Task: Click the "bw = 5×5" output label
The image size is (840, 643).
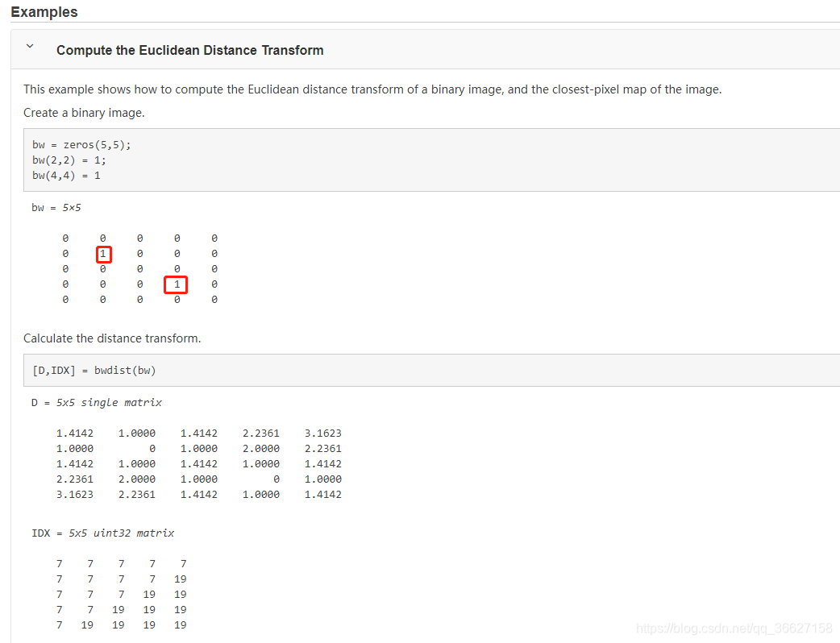Action: [x=56, y=208]
